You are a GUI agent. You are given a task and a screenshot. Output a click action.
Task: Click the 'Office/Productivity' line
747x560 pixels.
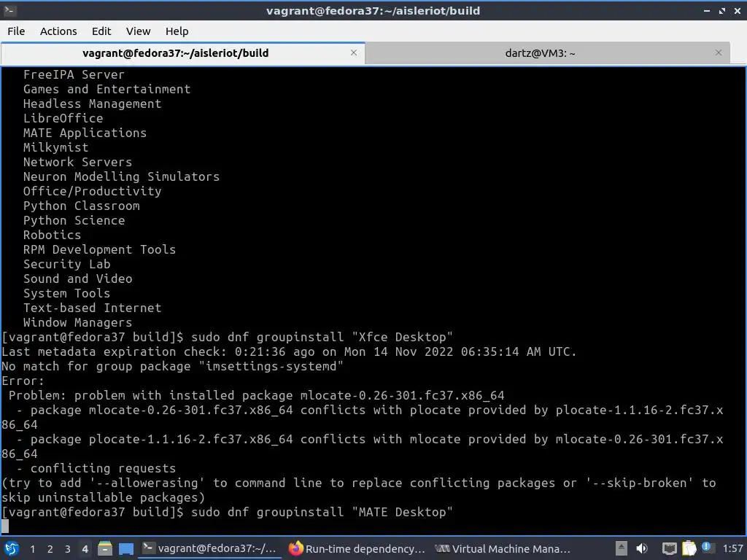point(93,192)
